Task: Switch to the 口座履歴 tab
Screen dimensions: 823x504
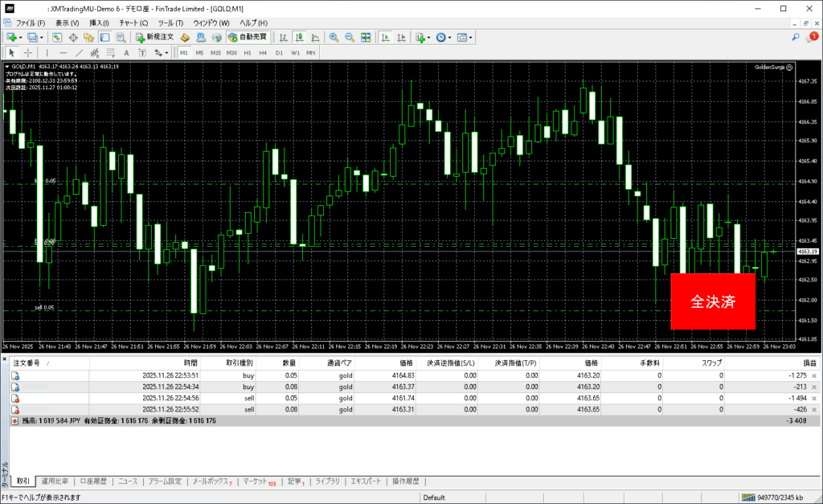Action: click(93, 481)
